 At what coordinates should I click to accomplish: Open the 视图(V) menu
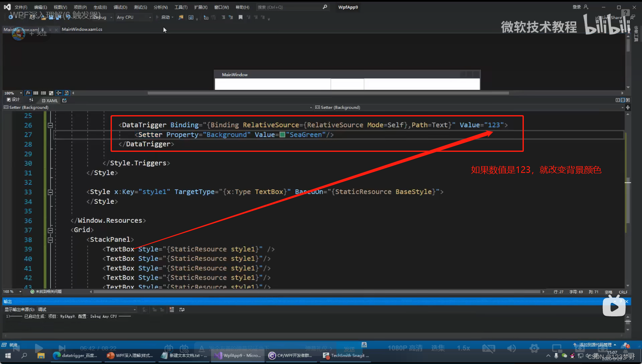coord(60,7)
